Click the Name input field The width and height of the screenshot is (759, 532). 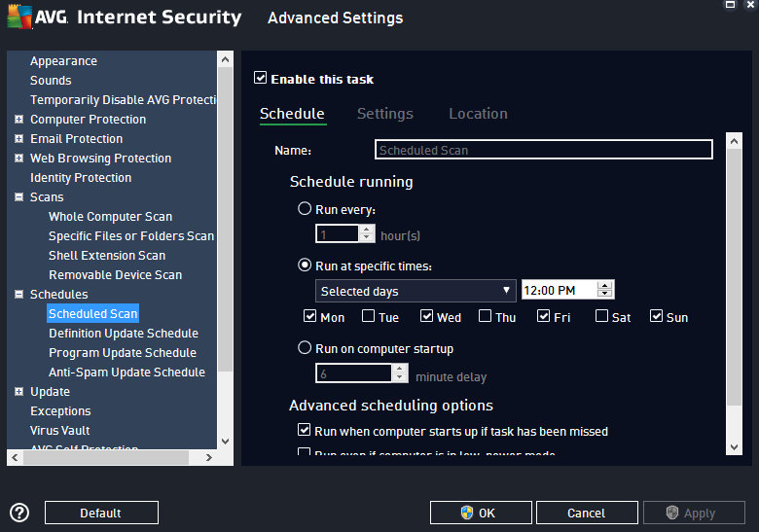[544, 150]
